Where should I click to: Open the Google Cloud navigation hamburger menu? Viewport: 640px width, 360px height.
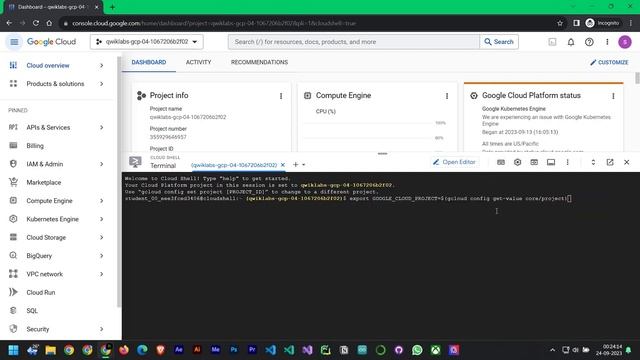tap(14, 42)
